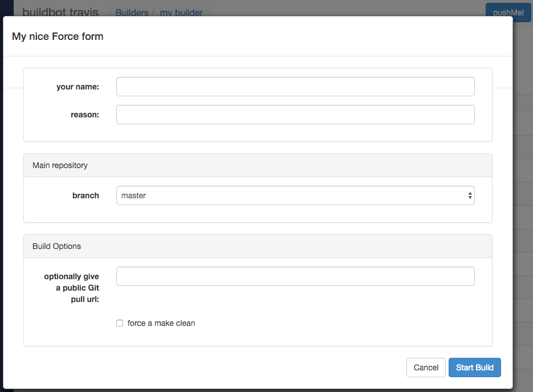Click the 'reason:' field label
The height and width of the screenshot is (392, 533).
click(85, 115)
